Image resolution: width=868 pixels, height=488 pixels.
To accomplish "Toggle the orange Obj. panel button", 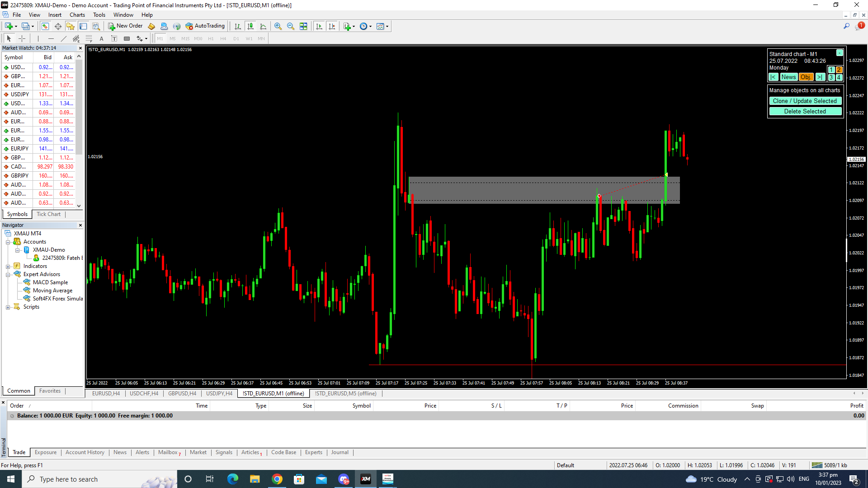I will pyautogui.click(x=806, y=77).
